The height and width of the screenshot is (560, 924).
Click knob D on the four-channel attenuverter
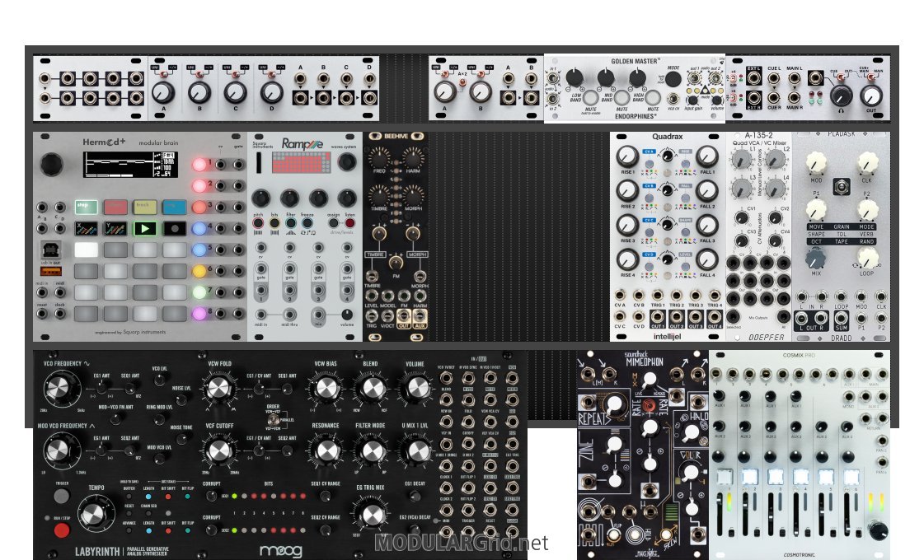272,93
